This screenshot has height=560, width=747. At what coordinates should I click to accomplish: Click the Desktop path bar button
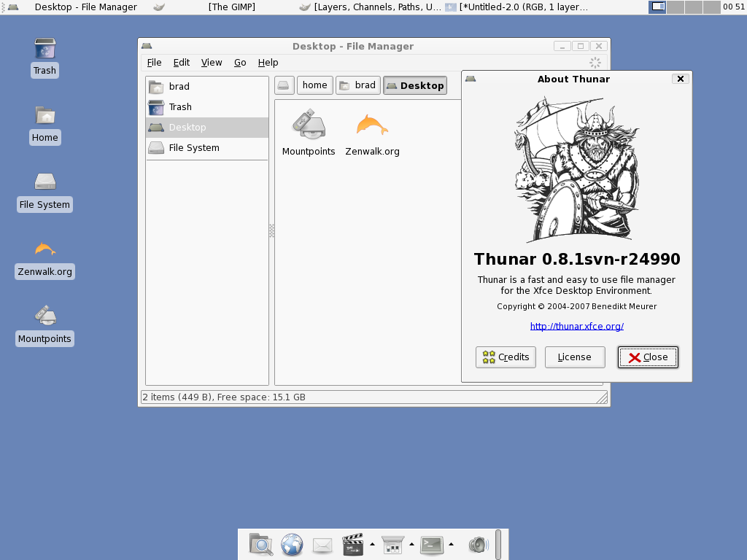coord(415,86)
